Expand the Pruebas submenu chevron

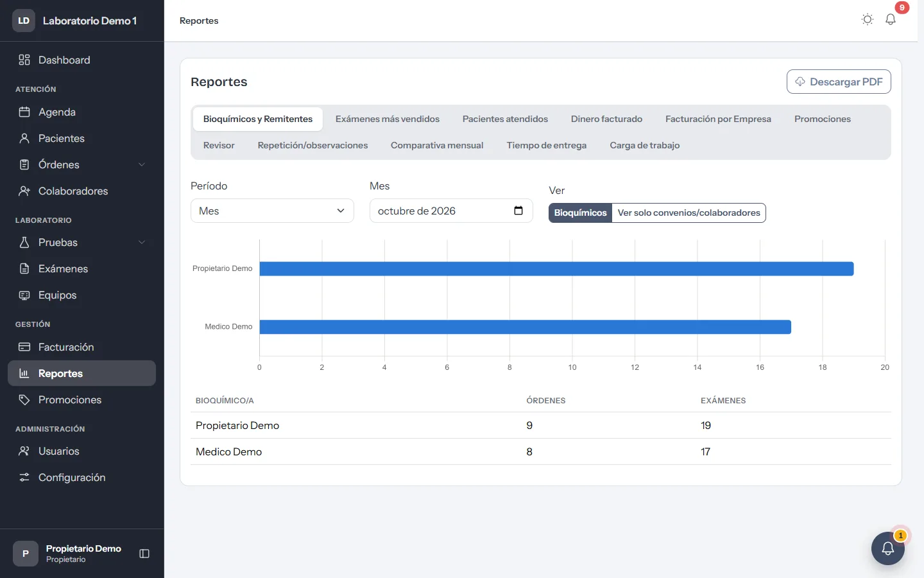[142, 242]
